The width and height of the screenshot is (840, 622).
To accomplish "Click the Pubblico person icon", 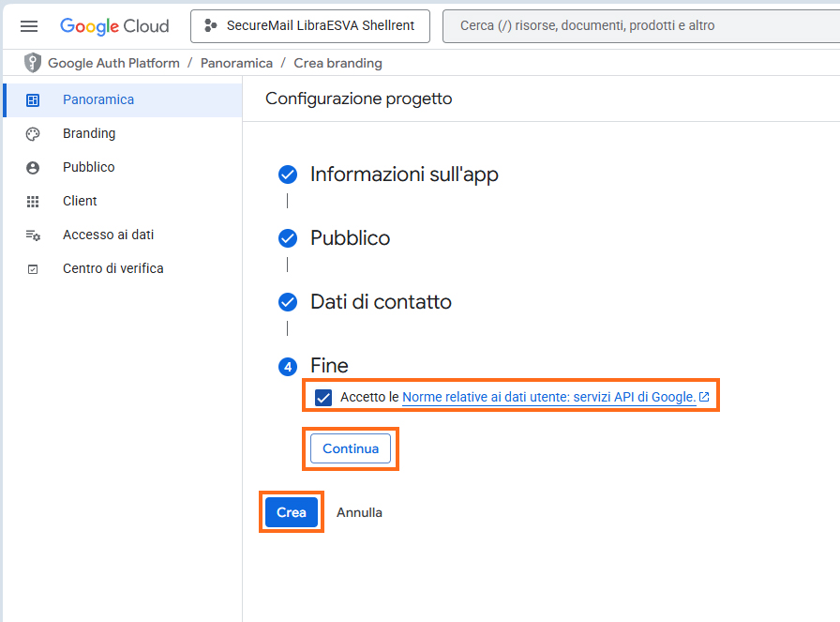I will [x=33, y=168].
